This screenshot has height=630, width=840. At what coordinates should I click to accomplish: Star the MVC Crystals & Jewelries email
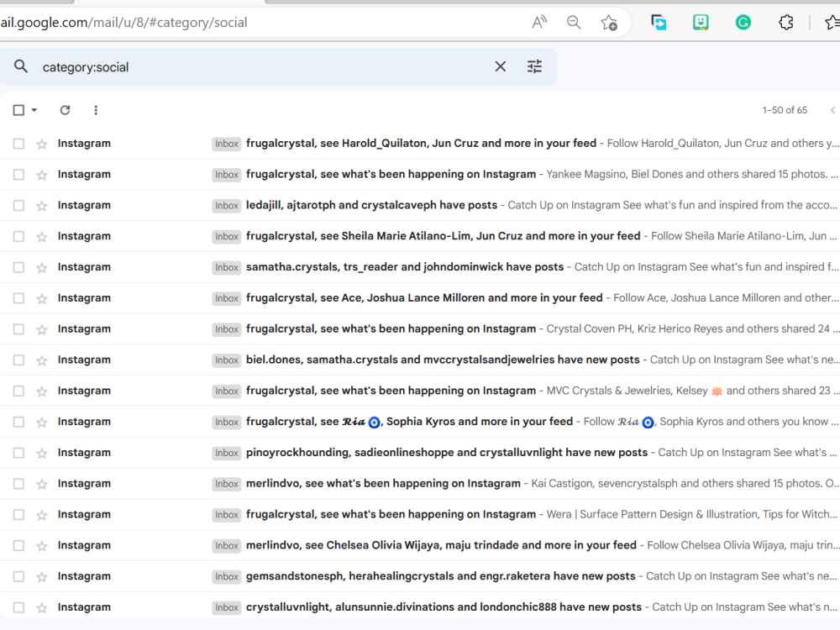click(x=42, y=391)
